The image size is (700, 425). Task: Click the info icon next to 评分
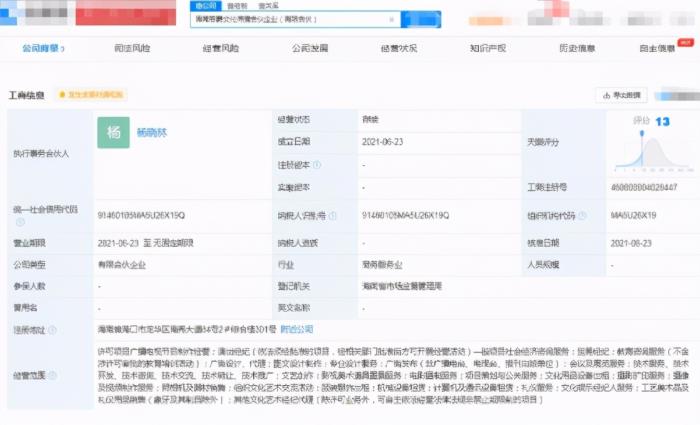(x=654, y=121)
